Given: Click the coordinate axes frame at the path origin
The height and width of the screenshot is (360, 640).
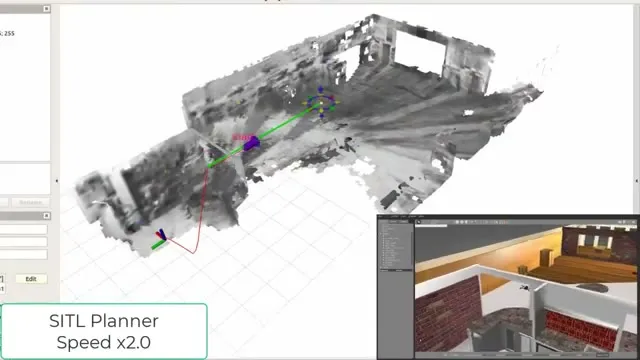Looking at the screenshot, I should 160,239.
